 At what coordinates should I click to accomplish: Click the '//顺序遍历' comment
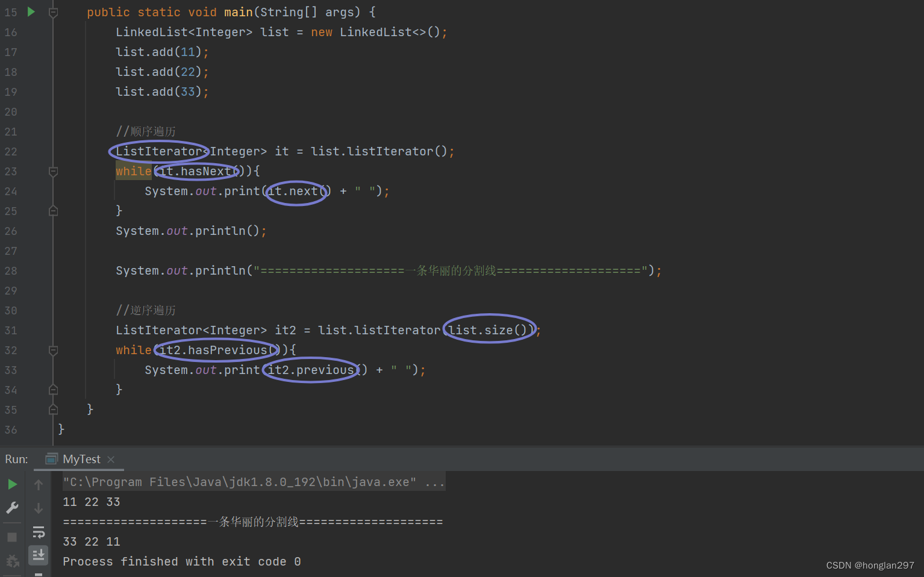(146, 131)
